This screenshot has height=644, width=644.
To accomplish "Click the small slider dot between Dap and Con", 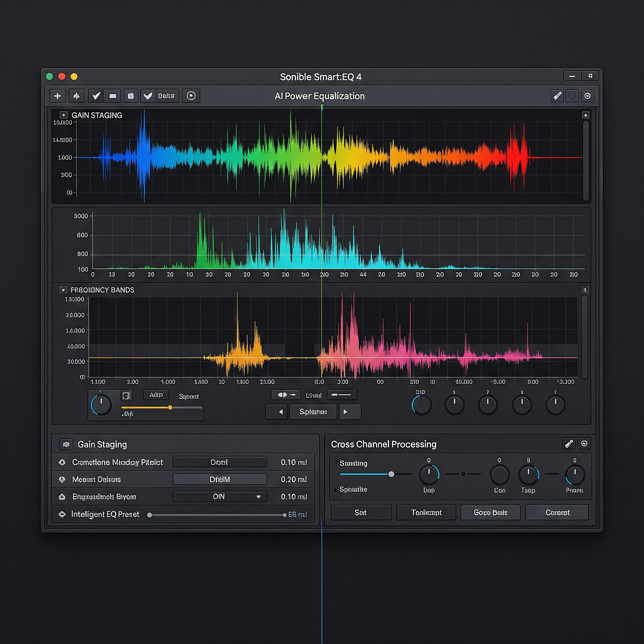I will pyautogui.click(x=463, y=474).
